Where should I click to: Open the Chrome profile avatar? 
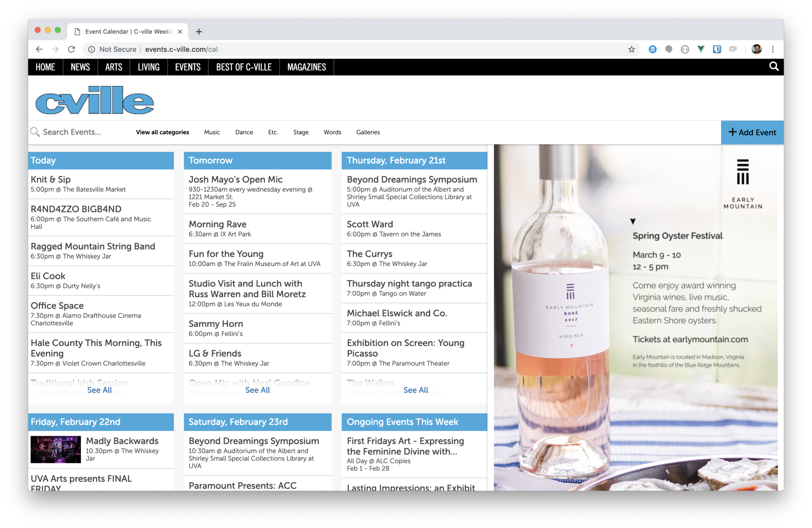(x=757, y=49)
